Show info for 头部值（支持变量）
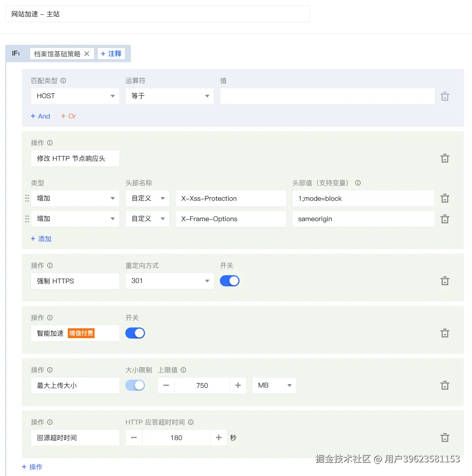 [x=358, y=183]
